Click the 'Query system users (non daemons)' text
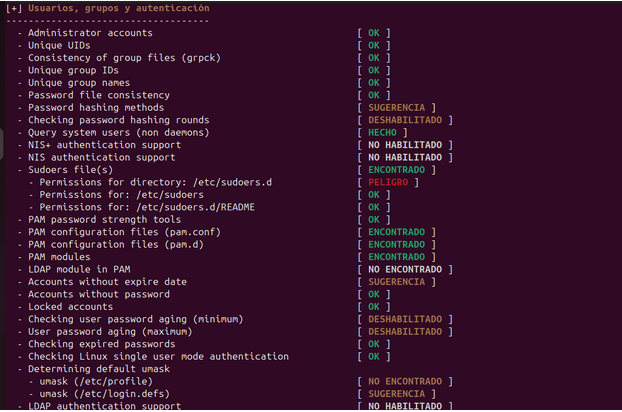622x412 pixels. 118,132
